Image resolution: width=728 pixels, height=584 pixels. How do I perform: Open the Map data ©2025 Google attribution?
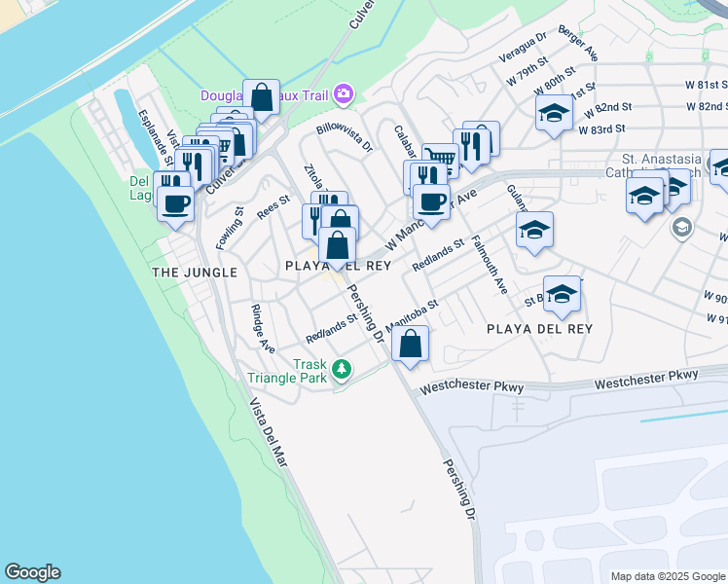668,576
